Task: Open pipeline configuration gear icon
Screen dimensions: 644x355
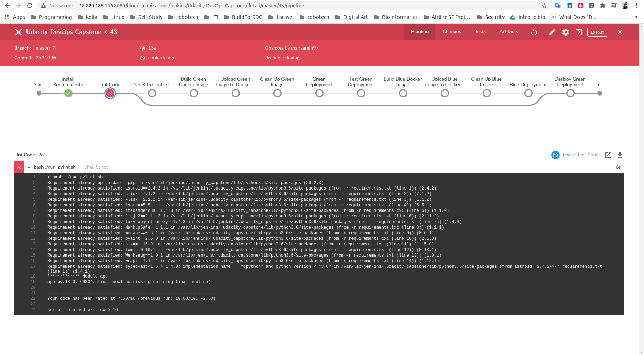Action: pyautogui.click(x=566, y=32)
